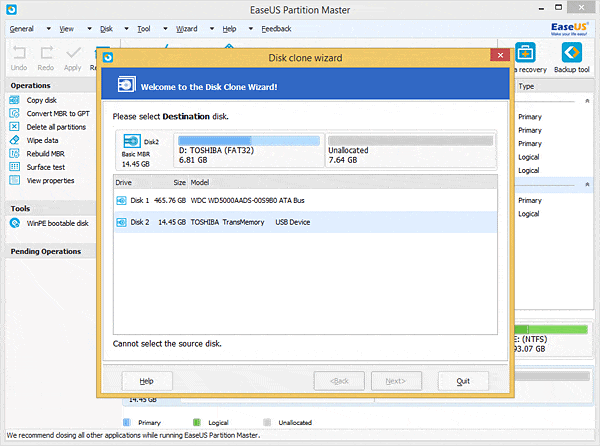Click the Wipe data eraser icon
Viewport: 600px width, 446px height.
point(14,140)
